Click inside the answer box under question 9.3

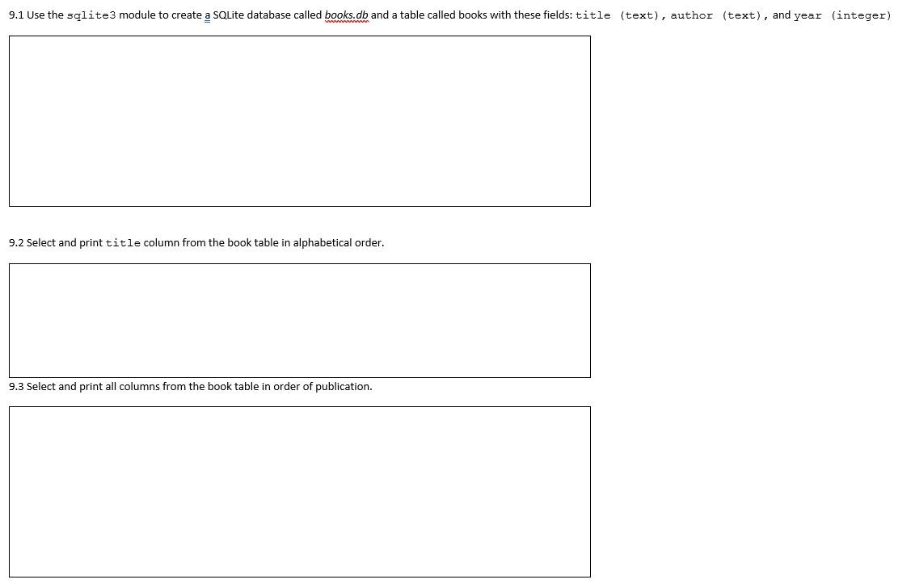point(300,492)
